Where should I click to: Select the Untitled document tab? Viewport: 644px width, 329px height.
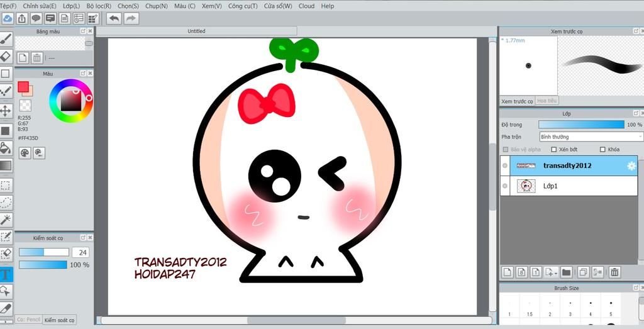click(x=196, y=31)
